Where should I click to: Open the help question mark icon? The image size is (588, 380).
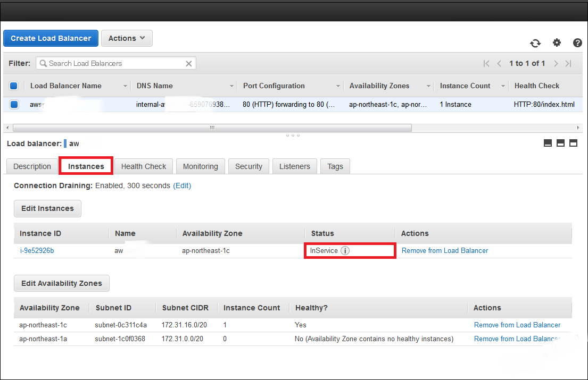577,43
